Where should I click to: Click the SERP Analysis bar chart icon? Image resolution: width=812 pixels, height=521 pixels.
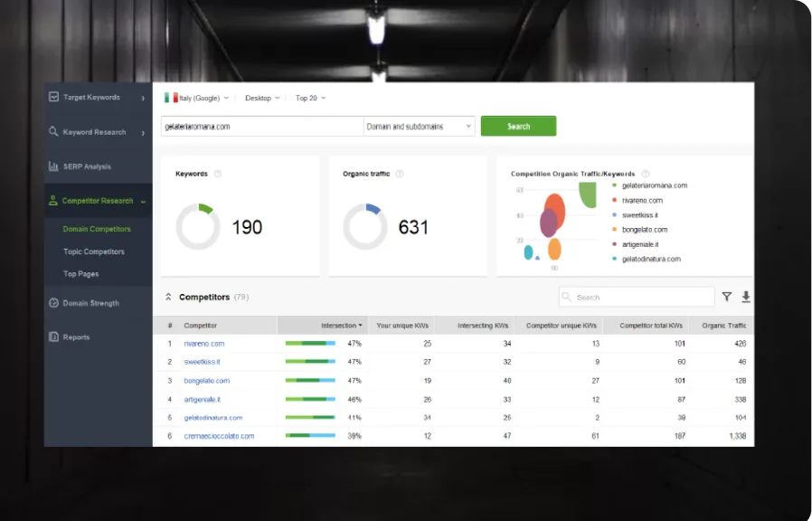54,166
